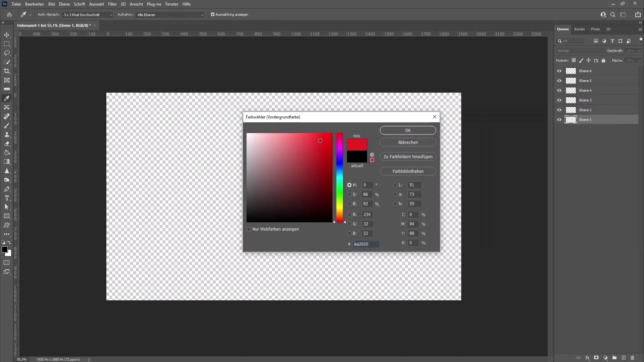
Task: Select the Eyedropper tool in toolbox
Action: [7, 98]
